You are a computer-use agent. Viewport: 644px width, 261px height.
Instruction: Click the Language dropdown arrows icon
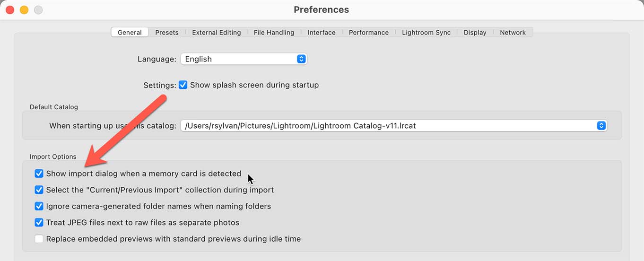[x=301, y=59]
